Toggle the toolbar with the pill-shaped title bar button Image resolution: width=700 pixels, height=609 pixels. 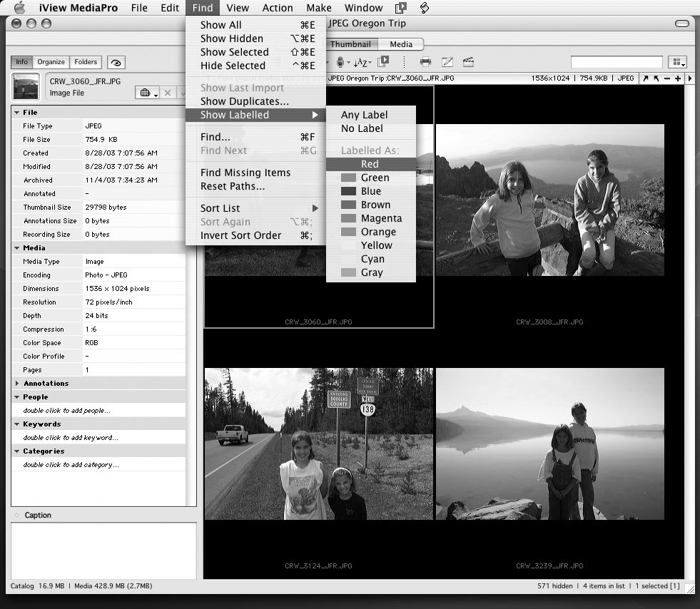click(x=681, y=24)
